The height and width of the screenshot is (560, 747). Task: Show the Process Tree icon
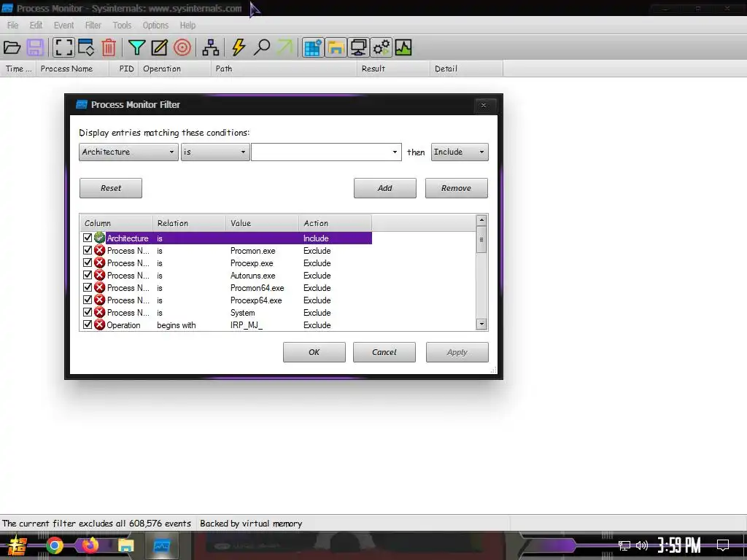pos(211,47)
